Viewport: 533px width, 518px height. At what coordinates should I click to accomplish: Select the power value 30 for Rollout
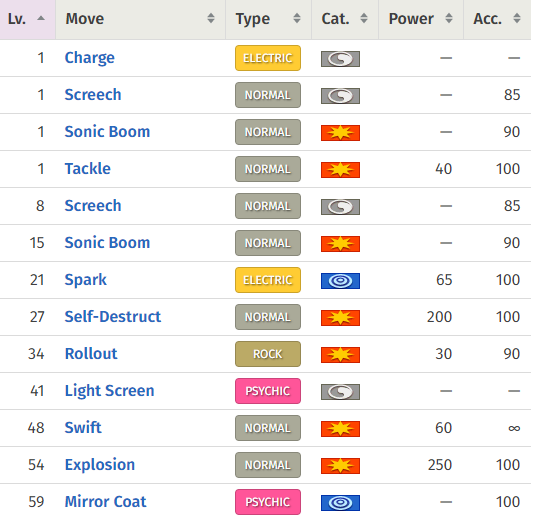(444, 354)
